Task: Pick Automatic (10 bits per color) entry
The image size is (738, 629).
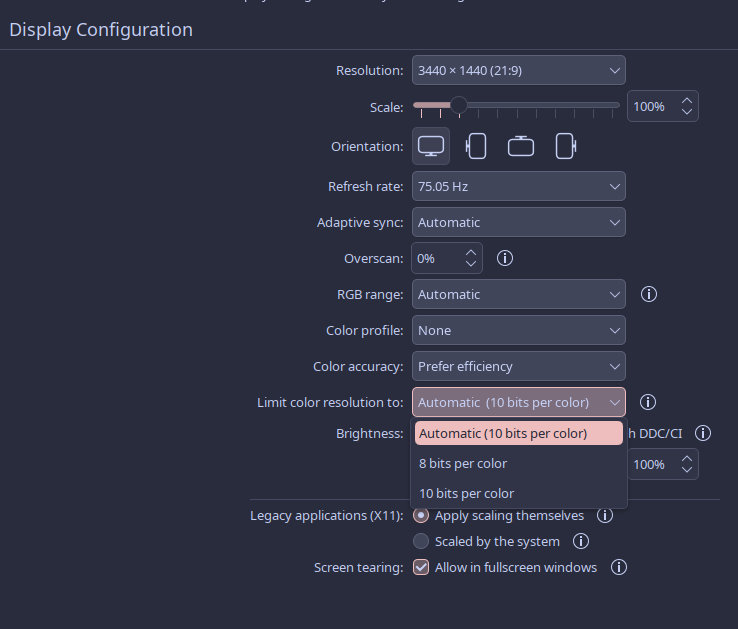Action: [x=503, y=433]
